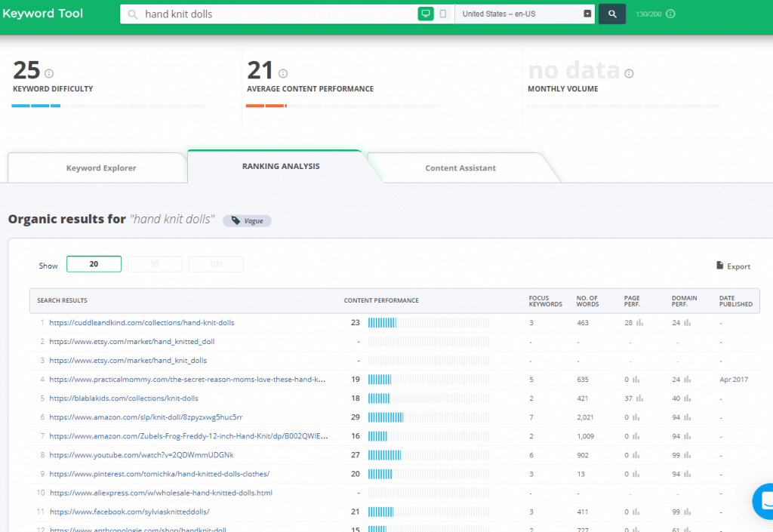Screen dimensions: 773x532
Task: Click the Keyword Tool logo
Action: point(43,14)
